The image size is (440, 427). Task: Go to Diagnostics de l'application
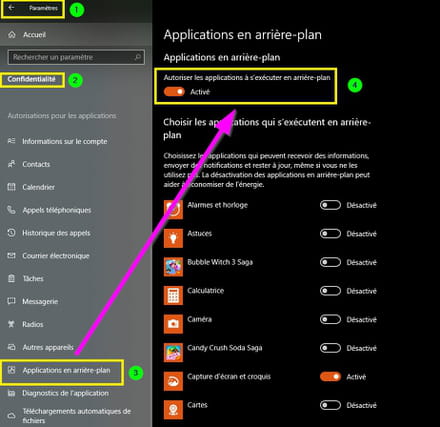(65, 393)
